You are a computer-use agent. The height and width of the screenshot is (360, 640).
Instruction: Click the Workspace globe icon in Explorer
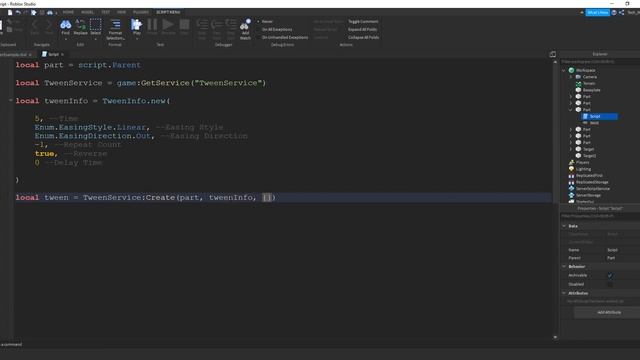[x=571, y=70]
